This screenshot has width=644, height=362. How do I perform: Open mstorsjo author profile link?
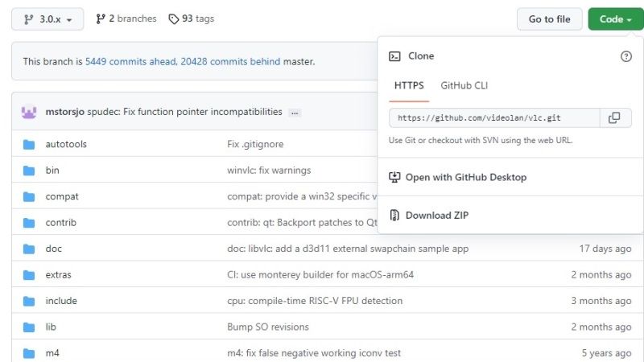[65, 112]
